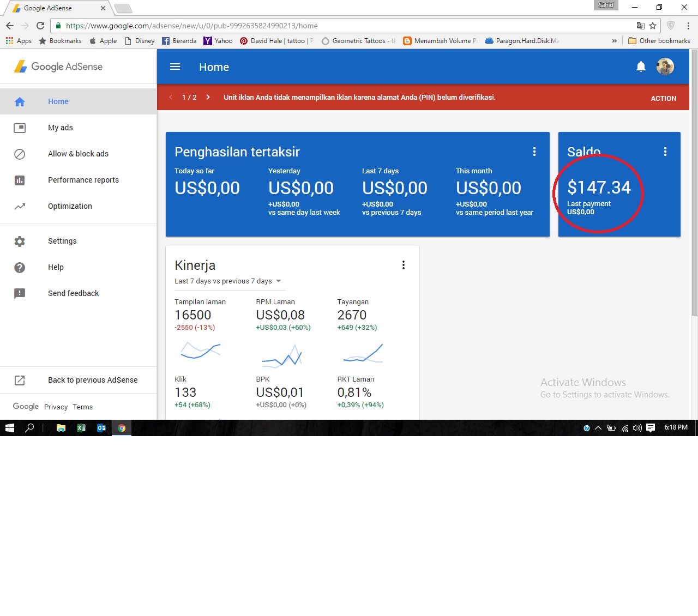Click the volume icon in system tray
The image size is (698, 616).
pos(637,428)
